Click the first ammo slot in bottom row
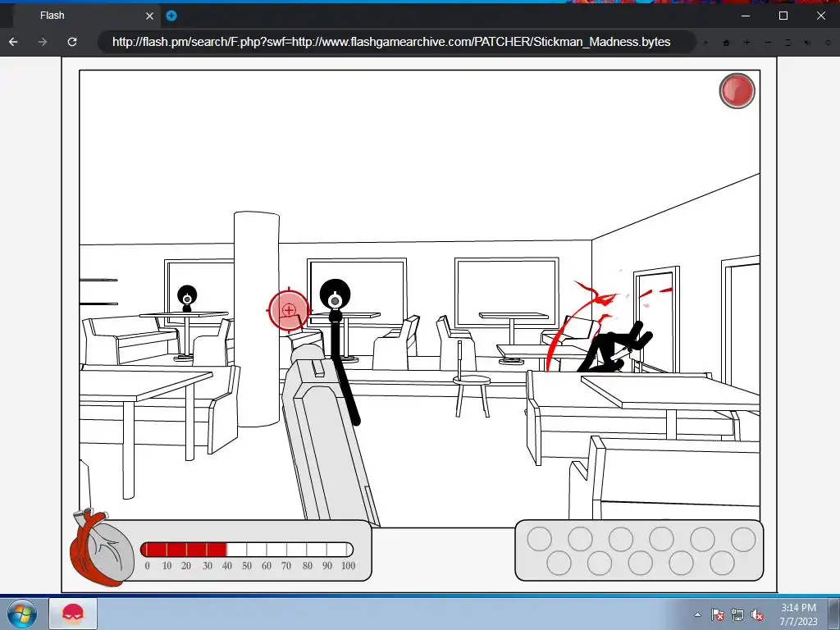 tap(559, 563)
